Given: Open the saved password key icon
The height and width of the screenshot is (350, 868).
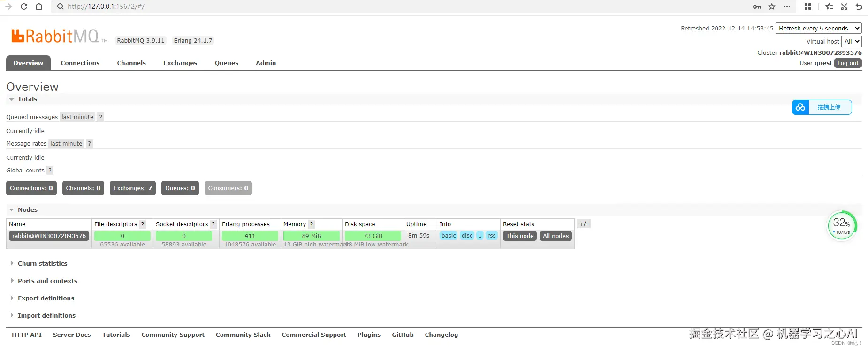Looking at the screenshot, I should pyautogui.click(x=757, y=7).
